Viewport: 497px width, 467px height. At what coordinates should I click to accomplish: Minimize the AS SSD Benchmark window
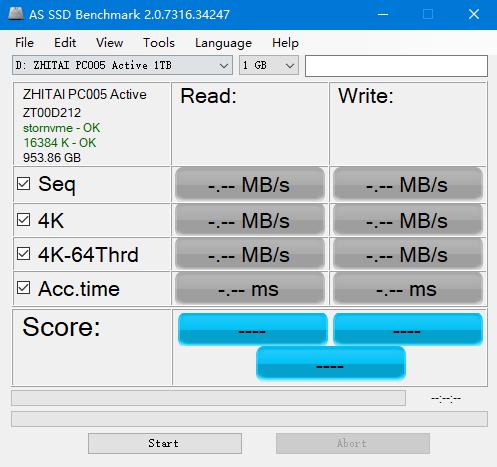point(383,14)
